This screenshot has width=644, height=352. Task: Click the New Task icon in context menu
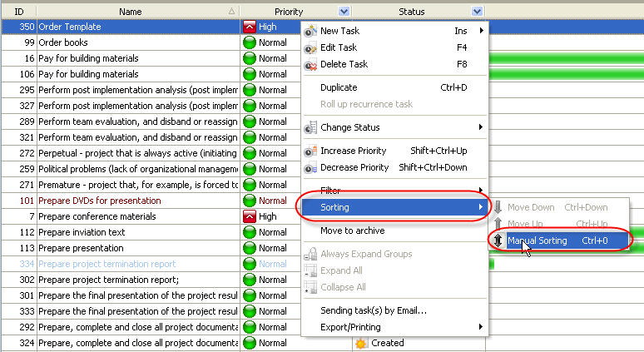click(311, 31)
